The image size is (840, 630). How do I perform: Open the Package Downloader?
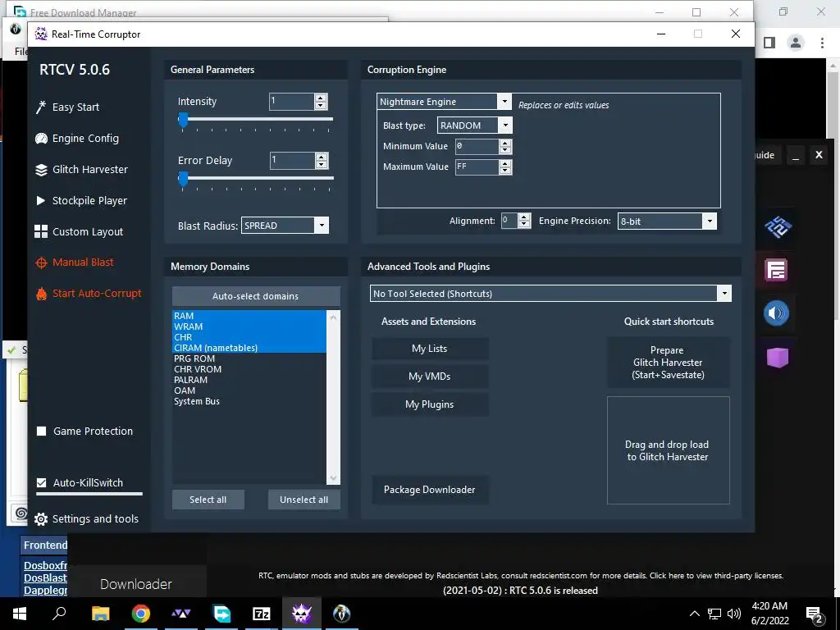[430, 490]
